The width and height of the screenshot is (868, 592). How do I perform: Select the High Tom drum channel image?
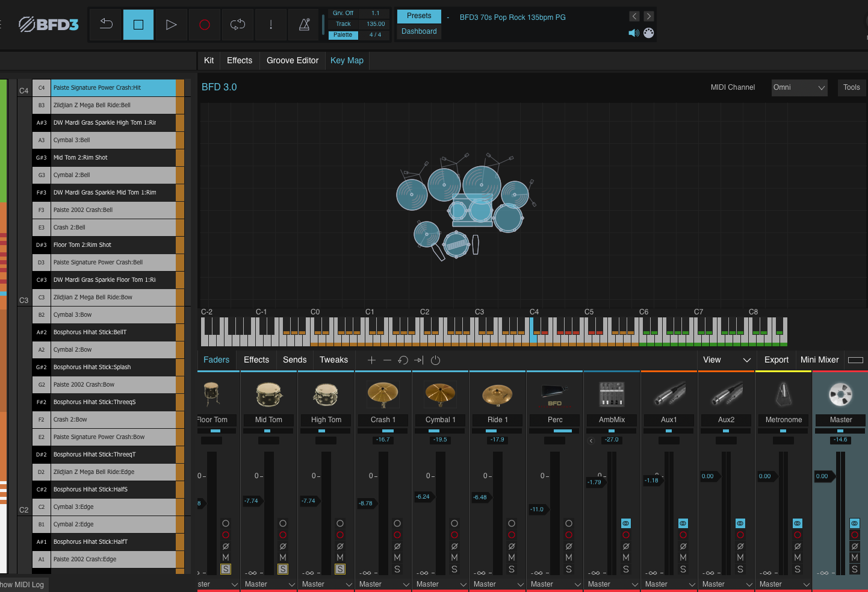click(326, 394)
